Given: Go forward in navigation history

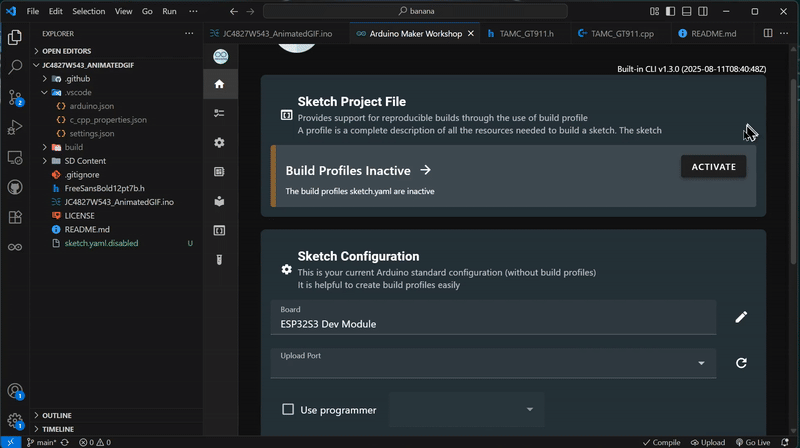Looking at the screenshot, I should 250,11.
